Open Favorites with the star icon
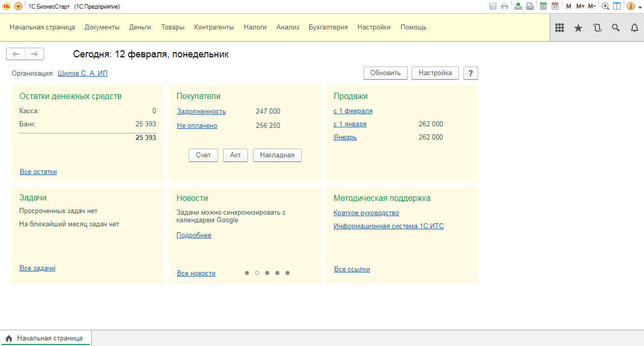The height and width of the screenshot is (346, 644). [578, 28]
